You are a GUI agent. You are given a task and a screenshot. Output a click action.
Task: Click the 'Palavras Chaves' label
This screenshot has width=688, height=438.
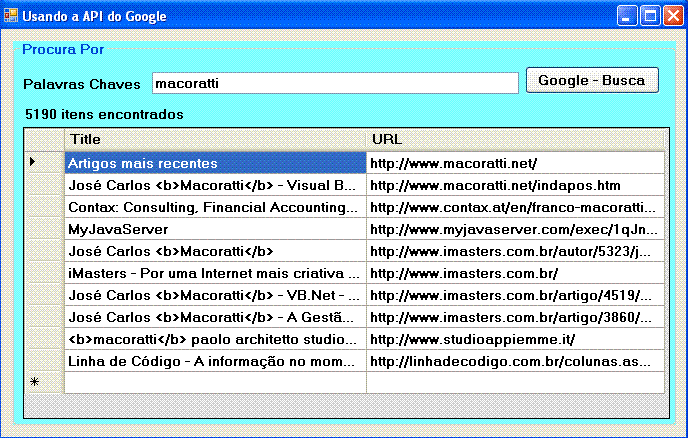click(x=82, y=84)
